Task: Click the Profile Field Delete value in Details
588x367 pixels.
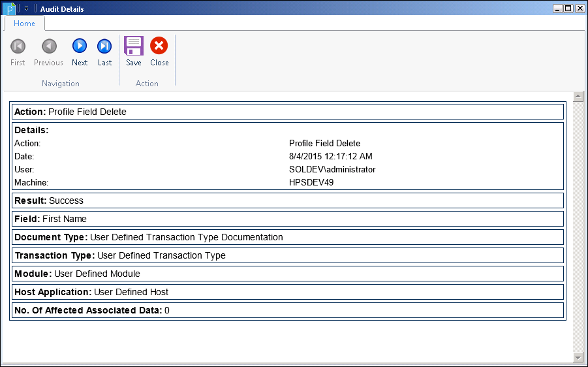Action: [x=324, y=144]
